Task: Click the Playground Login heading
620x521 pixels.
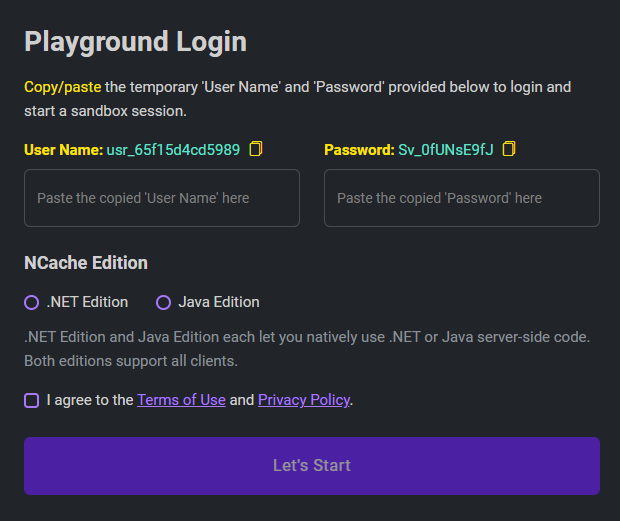Action: [x=136, y=42]
